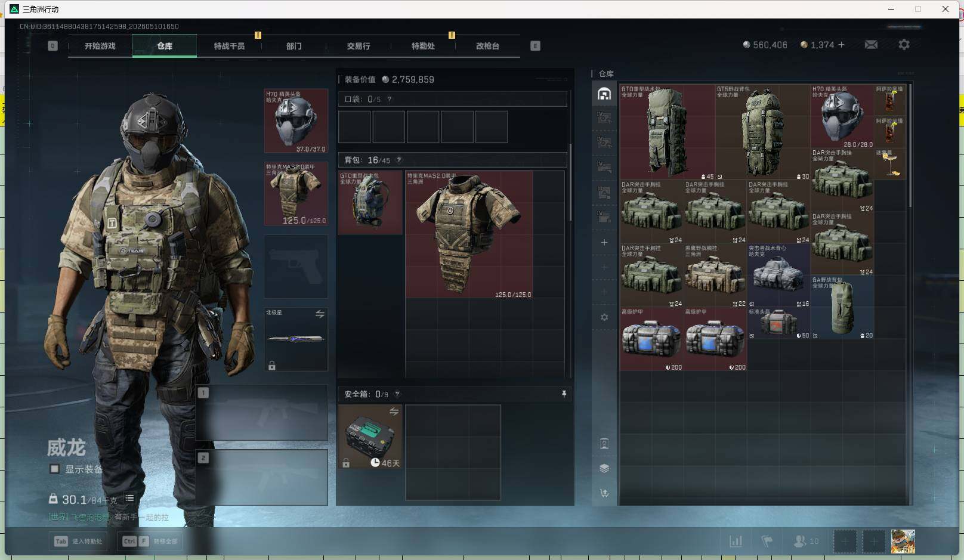Swap the 北极星 knife with swap arrows
This screenshot has height=560, width=964.
[320, 314]
